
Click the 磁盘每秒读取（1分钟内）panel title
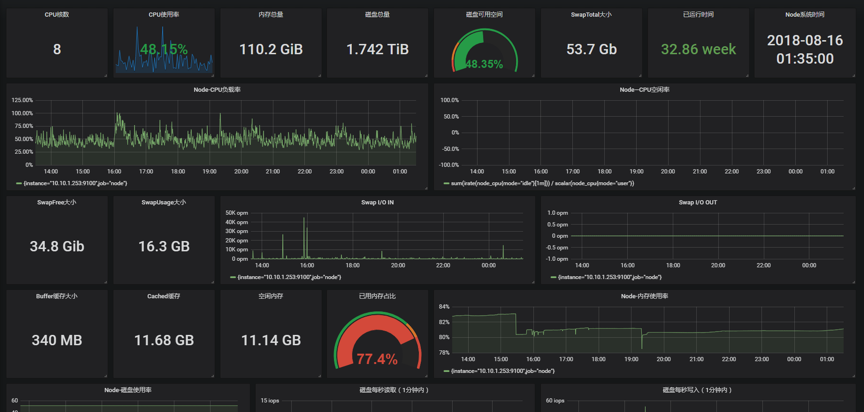[x=395, y=390]
